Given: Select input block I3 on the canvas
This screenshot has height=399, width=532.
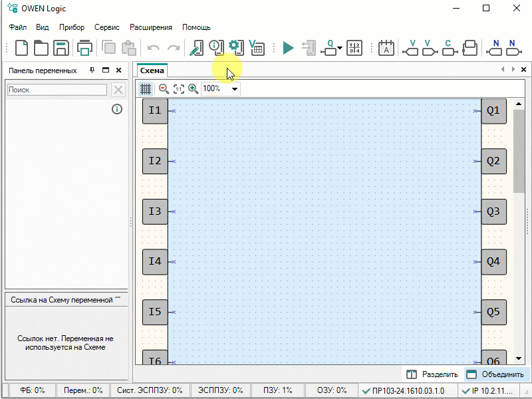Looking at the screenshot, I should pyautogui.click(x=155, y=211).
